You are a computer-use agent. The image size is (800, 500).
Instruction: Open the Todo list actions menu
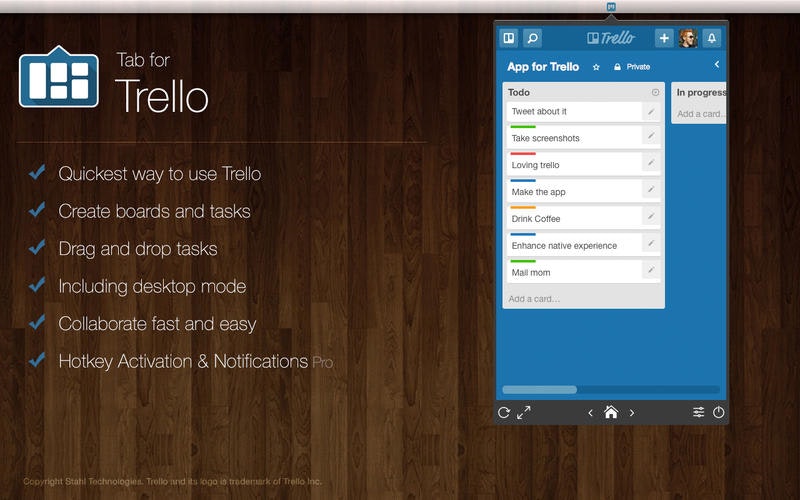click(x=655, y=92)
